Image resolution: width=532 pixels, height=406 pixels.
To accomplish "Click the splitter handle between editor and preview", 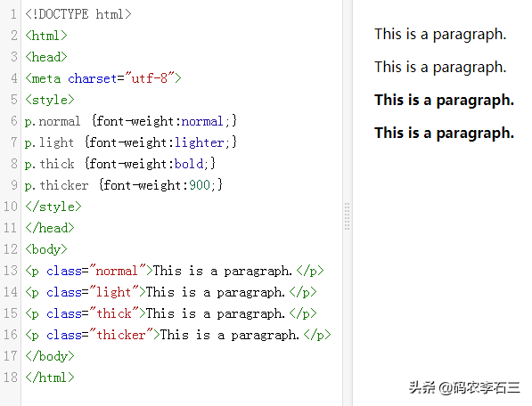I will [347, 216].
